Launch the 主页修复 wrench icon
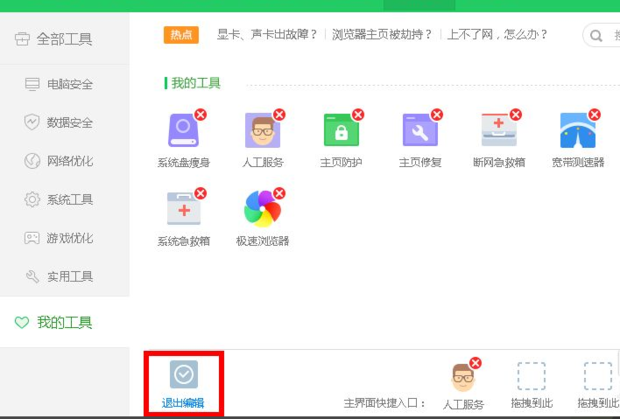620x419 pixels. [x=420, y=130]
